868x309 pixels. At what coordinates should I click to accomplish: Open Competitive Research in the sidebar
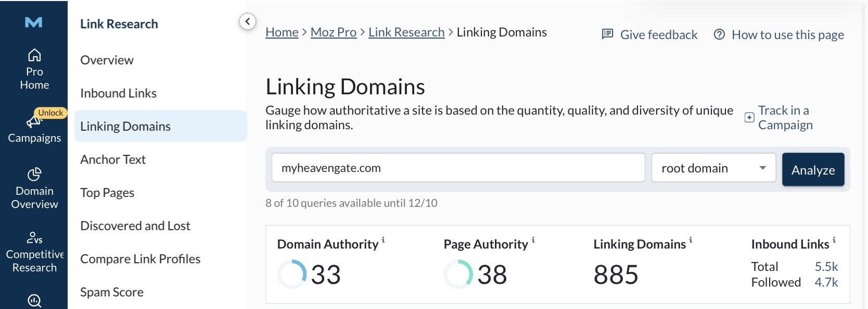[34, 252]
